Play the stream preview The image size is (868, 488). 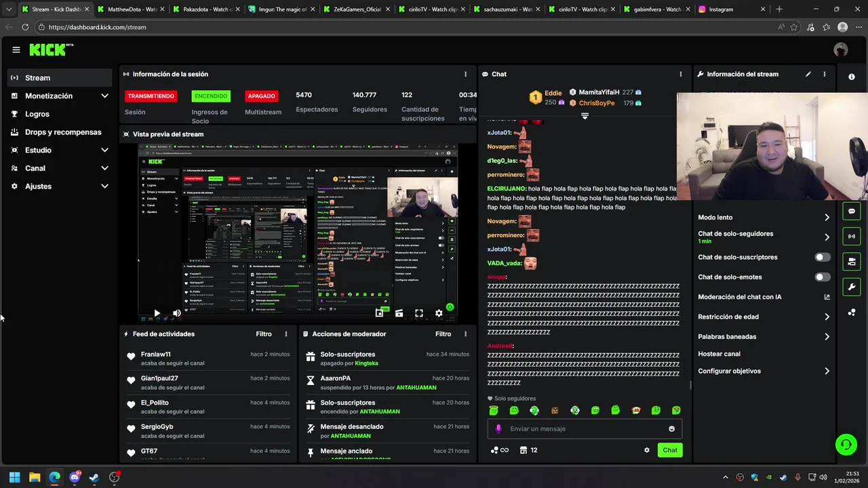(157, 313)
